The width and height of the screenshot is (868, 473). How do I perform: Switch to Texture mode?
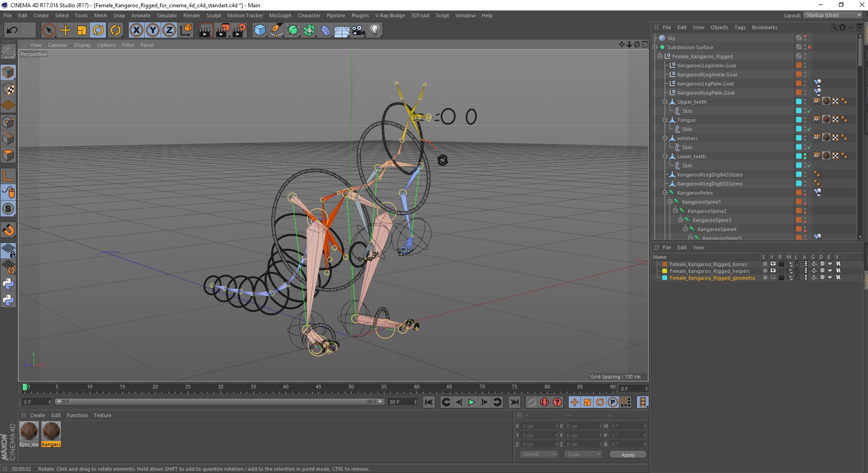pos(8,89)
